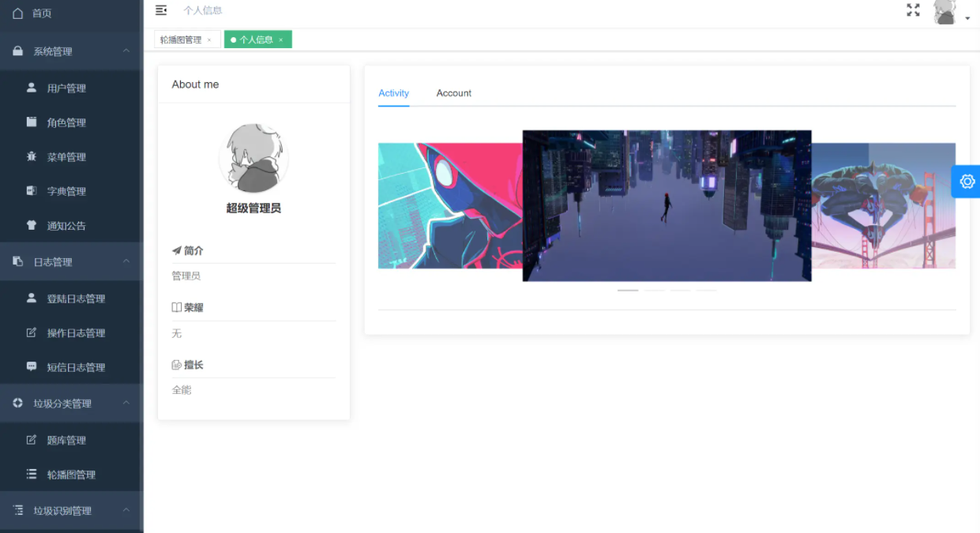This screenshot has height=533, width=980.
Task: Select the second carousel indicator
Action: (654, 291)
